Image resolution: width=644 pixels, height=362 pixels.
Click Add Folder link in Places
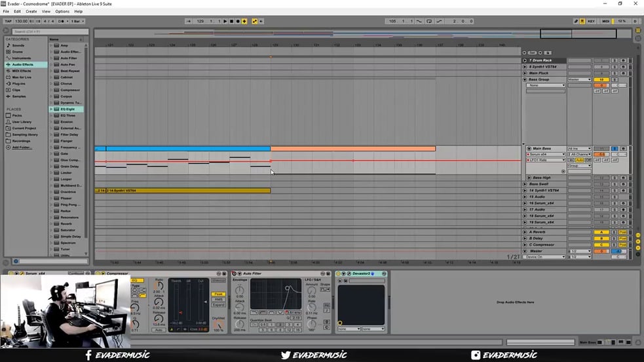click(x=22, y=147)
